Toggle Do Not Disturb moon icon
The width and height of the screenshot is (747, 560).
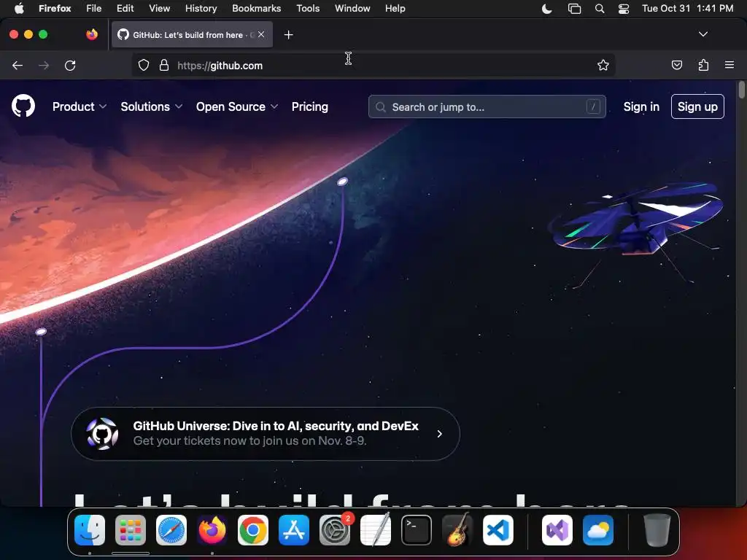tap(547, 9)
